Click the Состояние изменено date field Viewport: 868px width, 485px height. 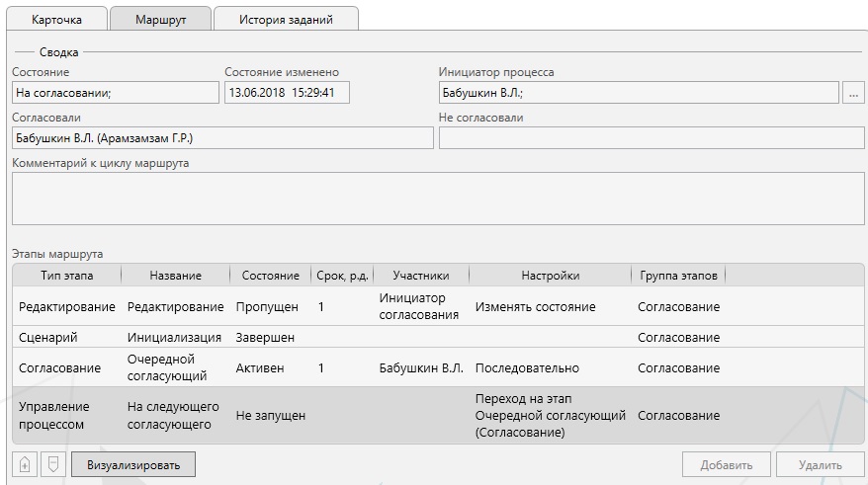pyautogui.click(x=287, y=93)
